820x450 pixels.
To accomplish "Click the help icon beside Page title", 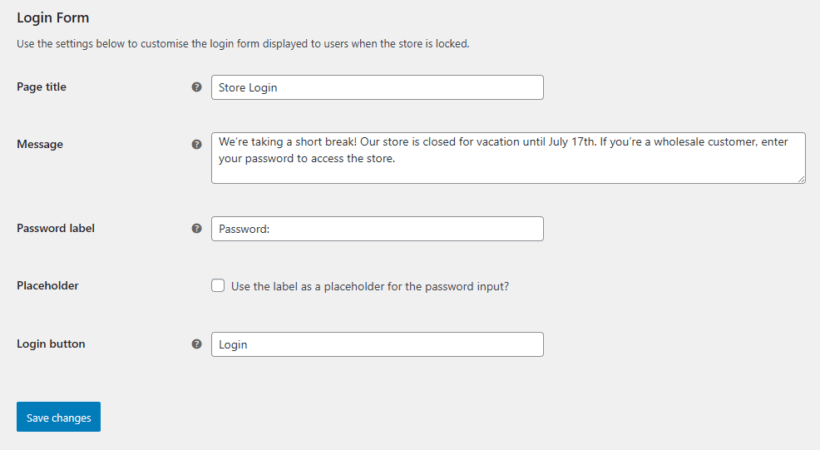I will [196, 87].
